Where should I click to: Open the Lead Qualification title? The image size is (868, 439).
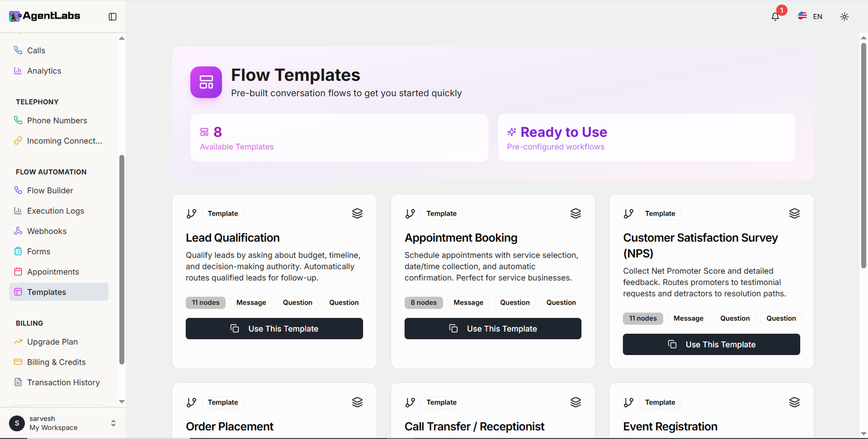click(x=233, y=238)
